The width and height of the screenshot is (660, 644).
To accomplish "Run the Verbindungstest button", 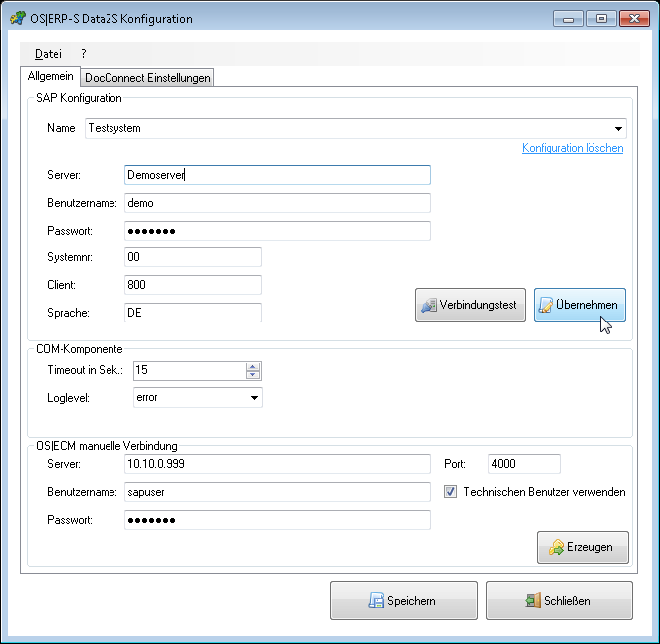I will 470,305.
